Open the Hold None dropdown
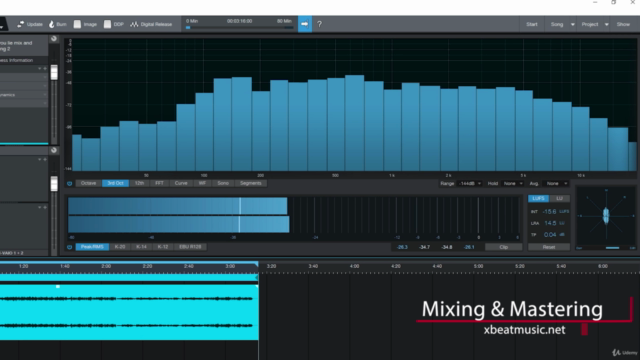Screen dimensions: 640x360 513,184
